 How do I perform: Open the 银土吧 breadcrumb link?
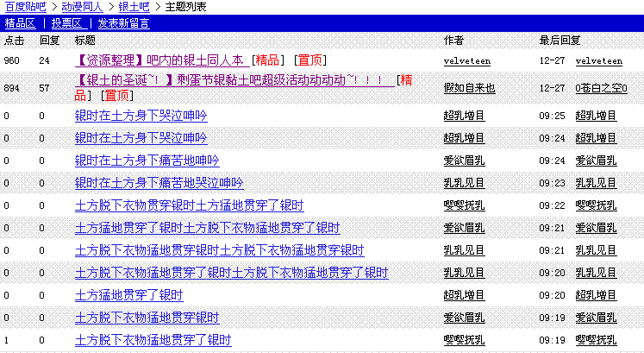[x=134, y=7]
